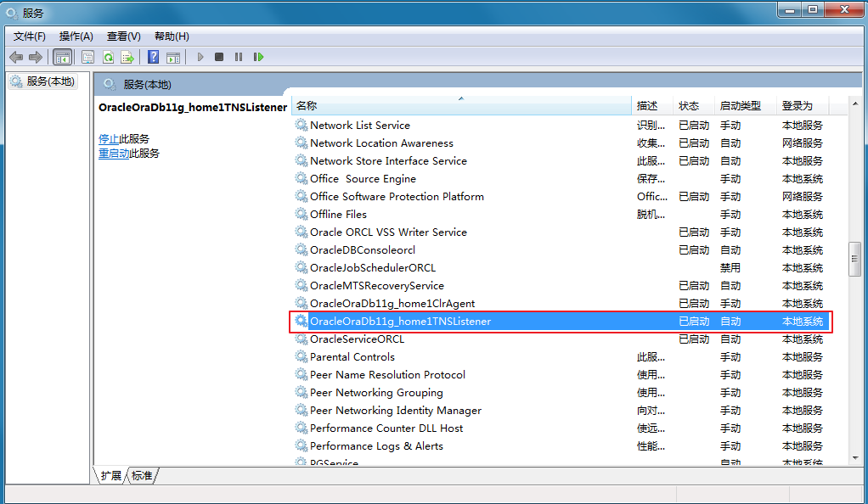Click the gear icon of Peer Networking Grouping
Image resolution: width=868 pixels, height=504 pixels.
pyautogui.click(x=302, y=392)
